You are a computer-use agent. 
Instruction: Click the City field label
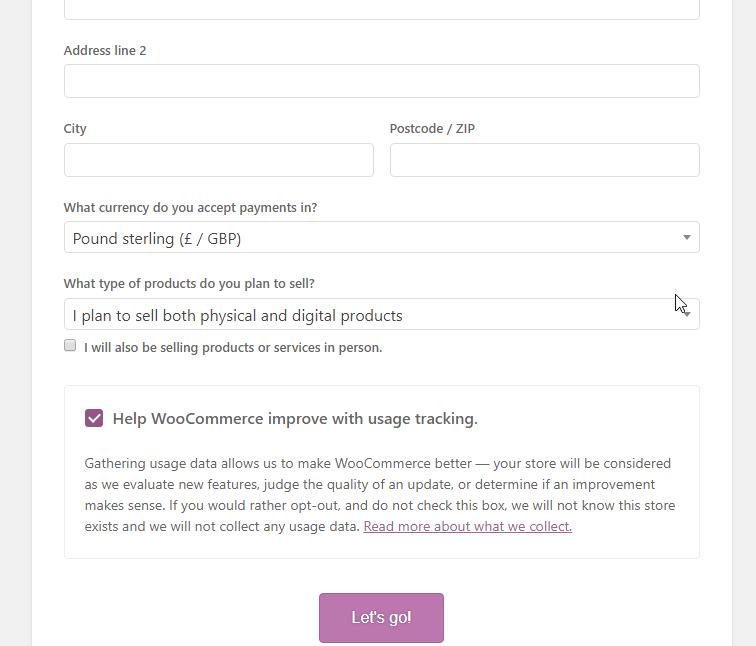[75, 129]
